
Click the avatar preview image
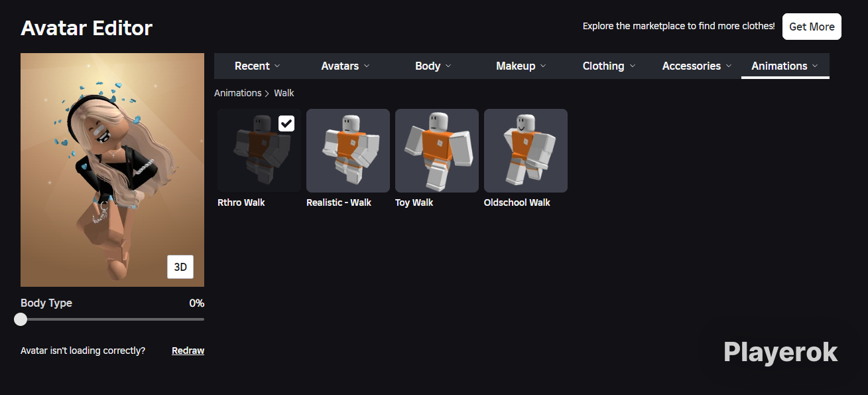pyautogui.click(x=112, y=170)
